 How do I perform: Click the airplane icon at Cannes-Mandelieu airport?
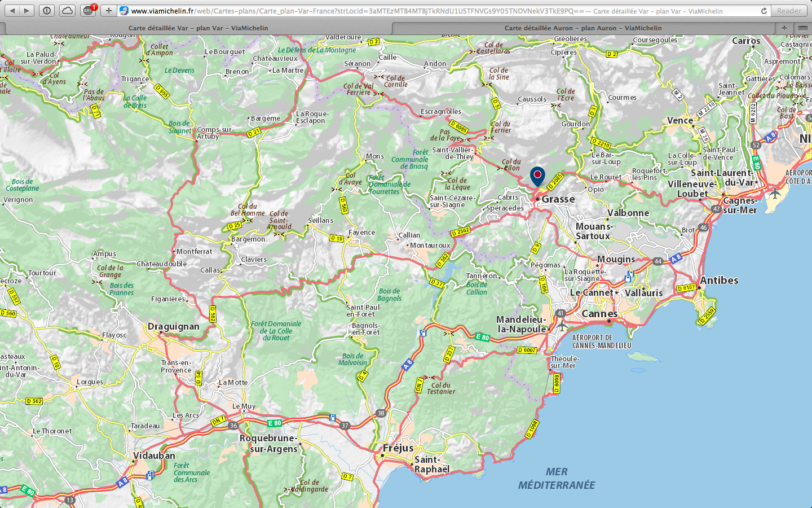(x=562, y=325)
